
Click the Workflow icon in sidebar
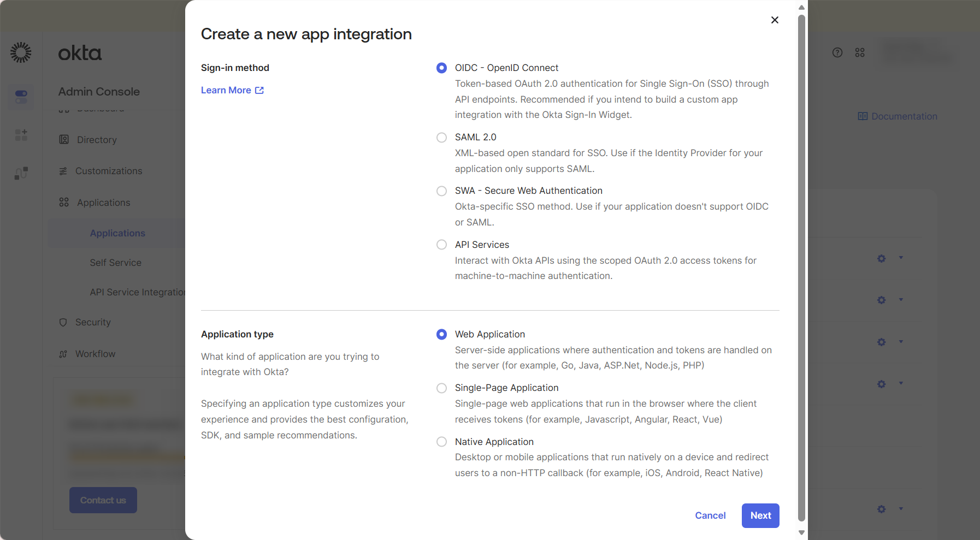click(x=63, y=354)
